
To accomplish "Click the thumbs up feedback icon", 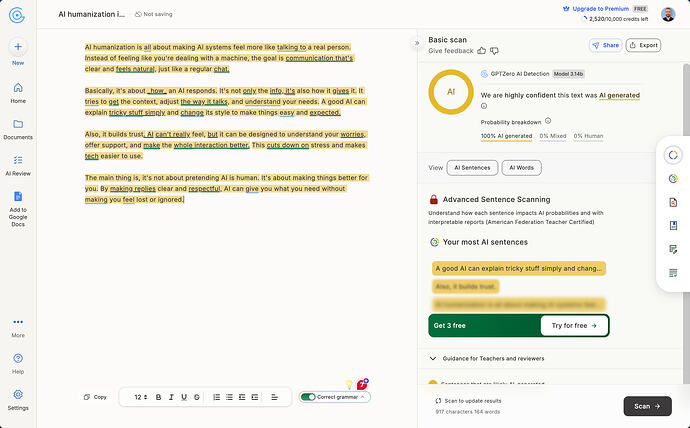I will click(481, 51).
